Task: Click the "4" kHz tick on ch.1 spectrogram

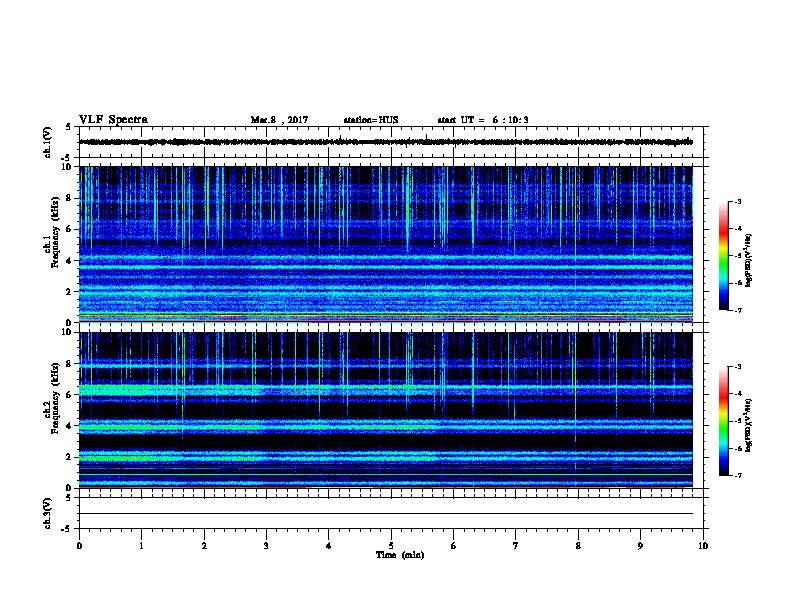Action: pyautogui.click(x=70, y=261)
